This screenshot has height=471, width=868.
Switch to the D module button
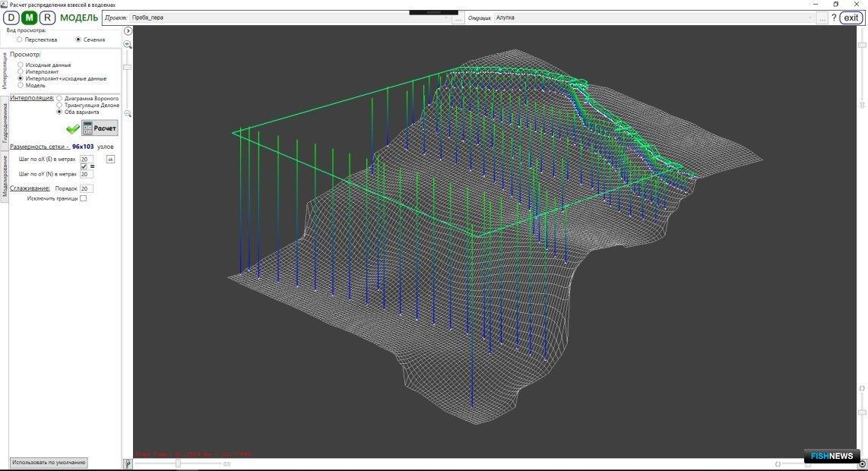click(11, 17)
